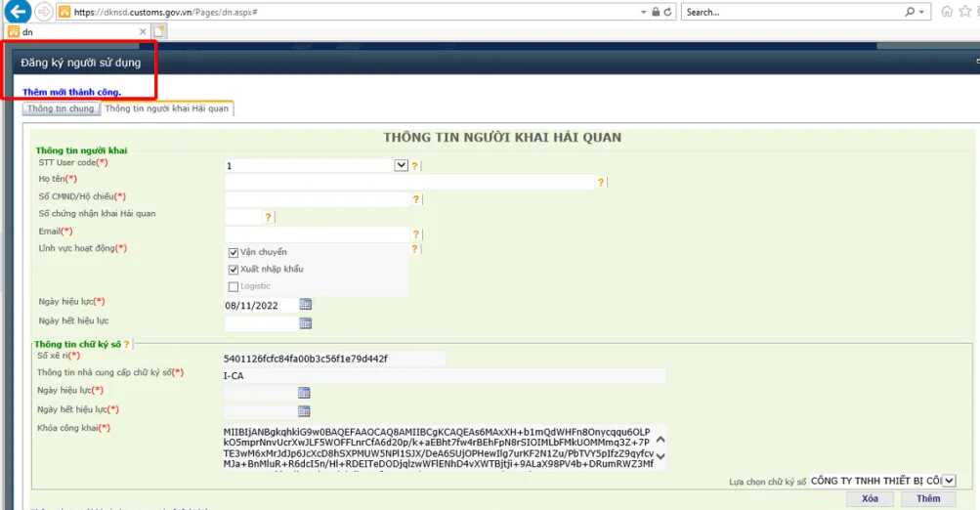
Task: Click help icon beside Số CMND/Hộ chiếu field
Action: click(x=415, y=198)
